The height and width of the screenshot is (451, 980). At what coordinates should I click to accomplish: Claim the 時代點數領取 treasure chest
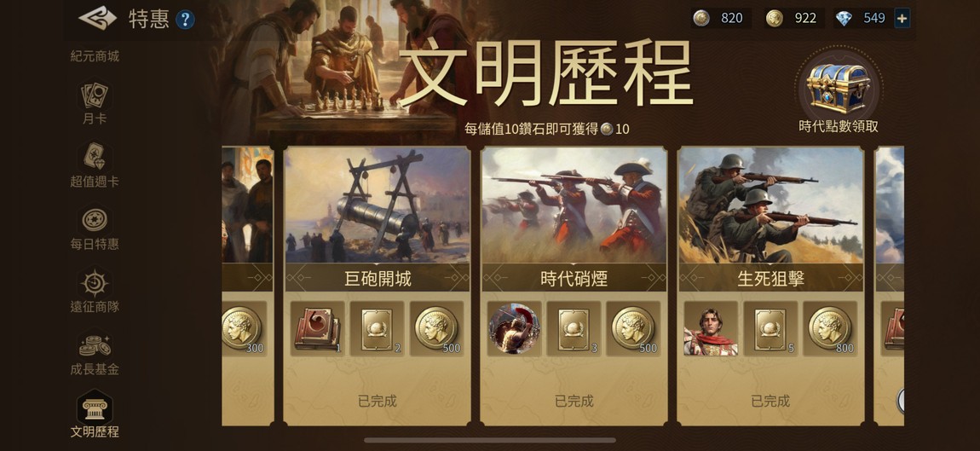839,88
